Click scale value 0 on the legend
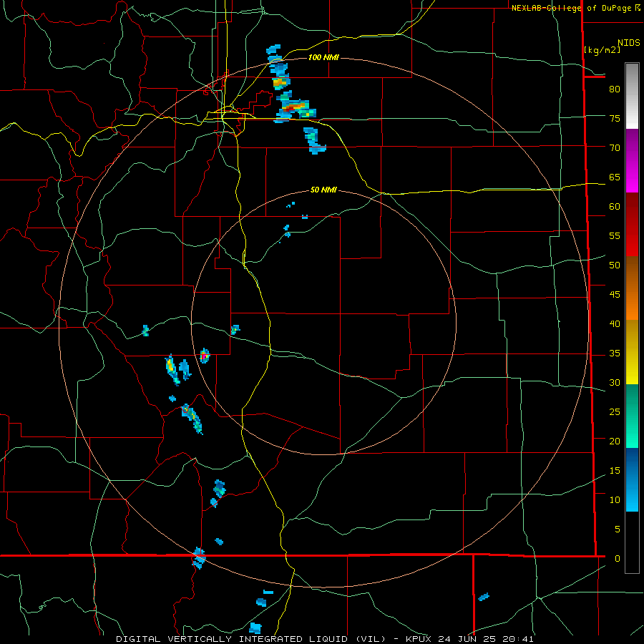The width and height of the screenshot is (644, 644). tap(618, 559)
